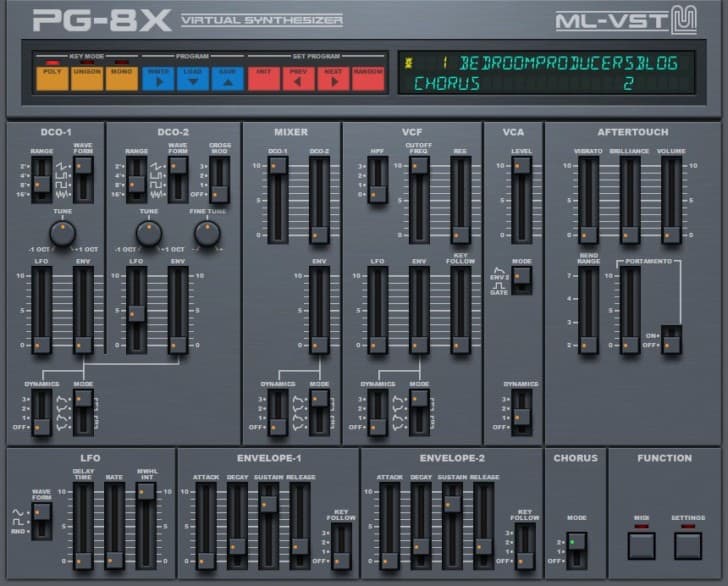The height and width of the screenshot is (586, 728).
Task: Adjust the DCO-1 RANGE switch
Action: pos(41,180)
